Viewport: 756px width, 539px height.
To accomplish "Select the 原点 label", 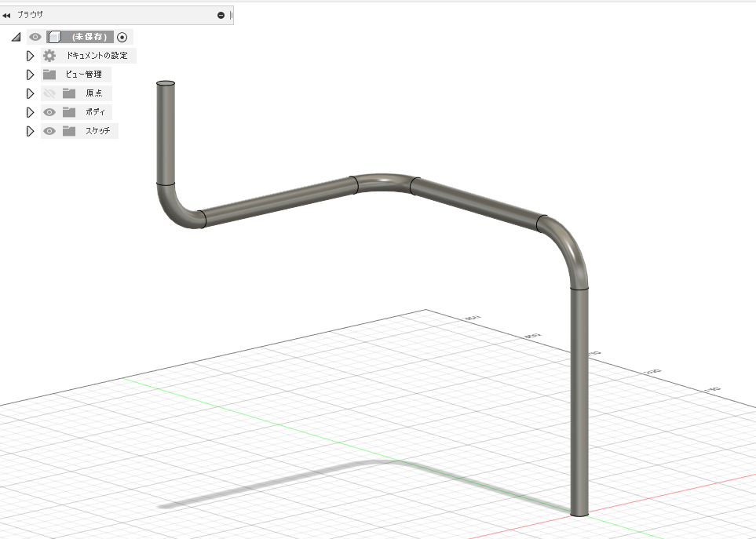I will [x=94, y=93].
